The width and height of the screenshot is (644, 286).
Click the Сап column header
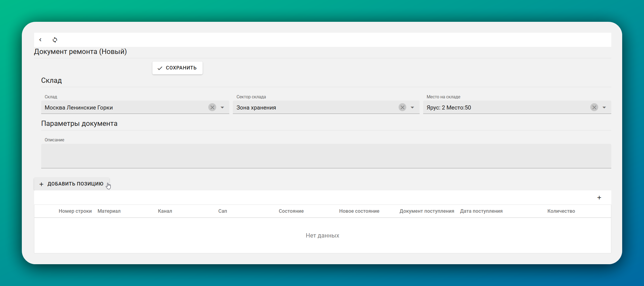[222, 211]
